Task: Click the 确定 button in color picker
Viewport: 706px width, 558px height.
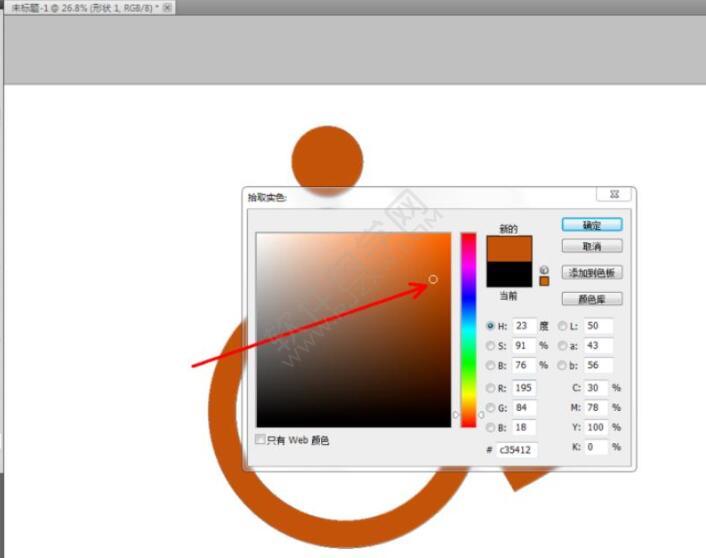Action: pos(592,225)
